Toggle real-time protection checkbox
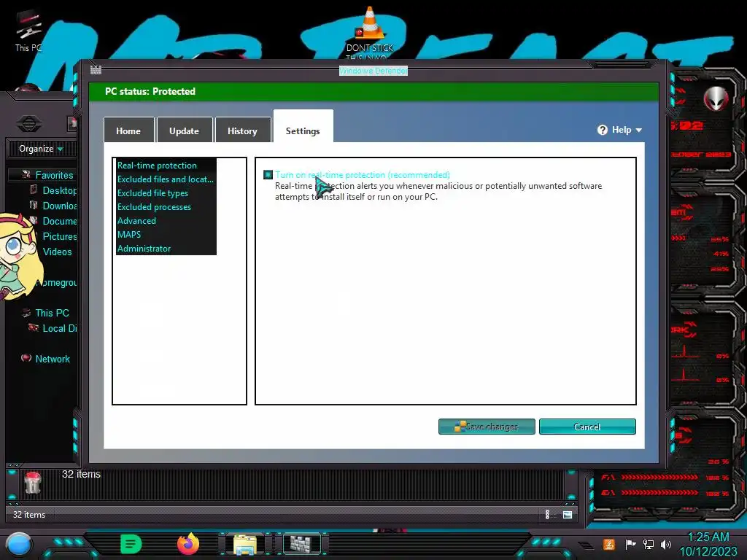 [x=268, y=175]
